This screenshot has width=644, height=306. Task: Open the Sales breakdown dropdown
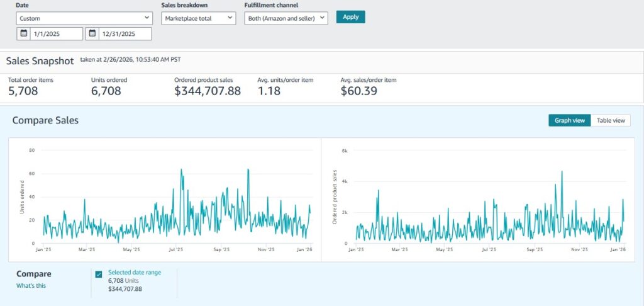coord(198,18)
